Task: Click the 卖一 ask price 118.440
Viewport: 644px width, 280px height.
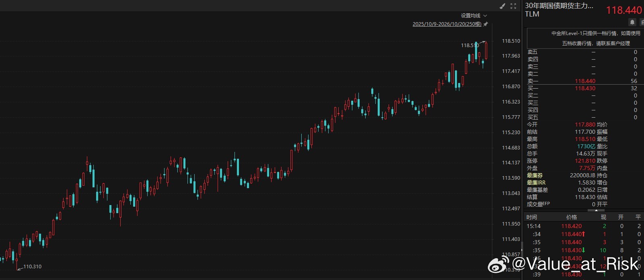Action: tap(585, 81)
